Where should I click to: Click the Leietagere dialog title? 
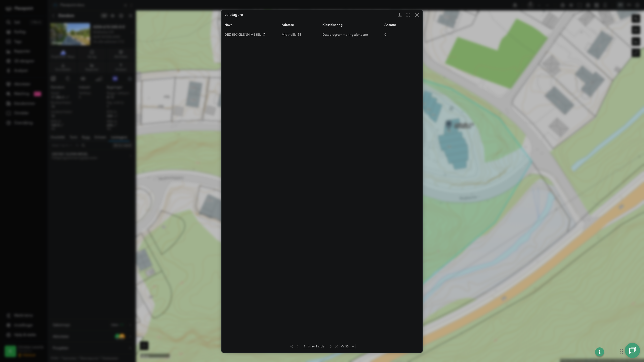[x=234, y=15]
